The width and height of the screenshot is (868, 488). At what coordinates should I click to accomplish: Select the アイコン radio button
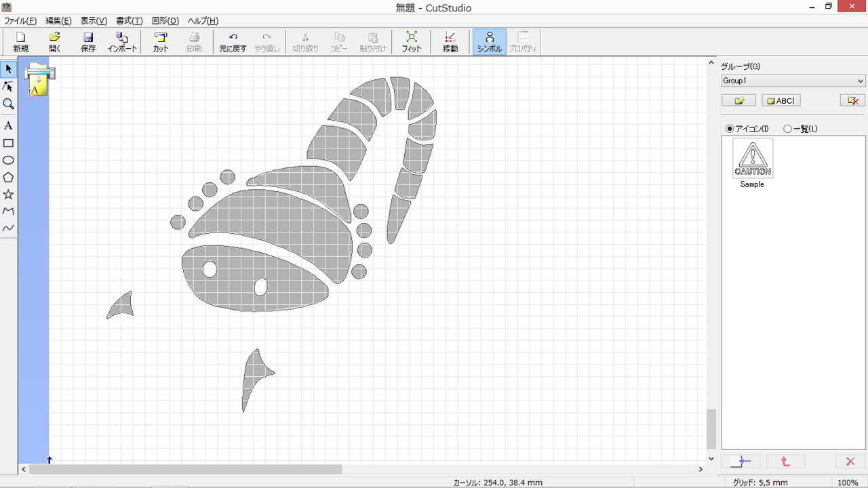coord(730,129)
